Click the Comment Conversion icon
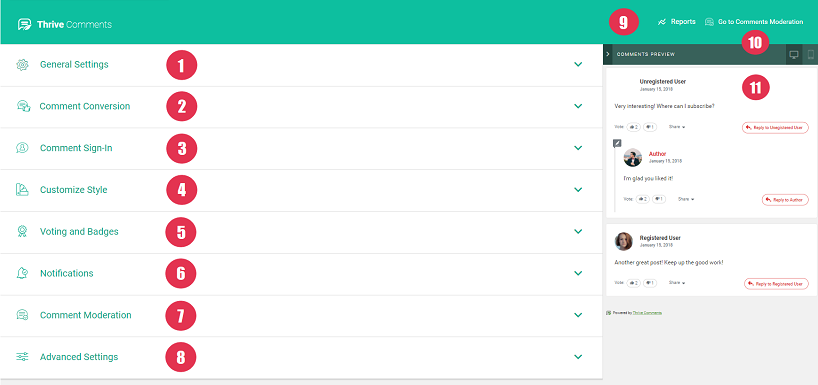The image size is (818, 385). [22, 106]
